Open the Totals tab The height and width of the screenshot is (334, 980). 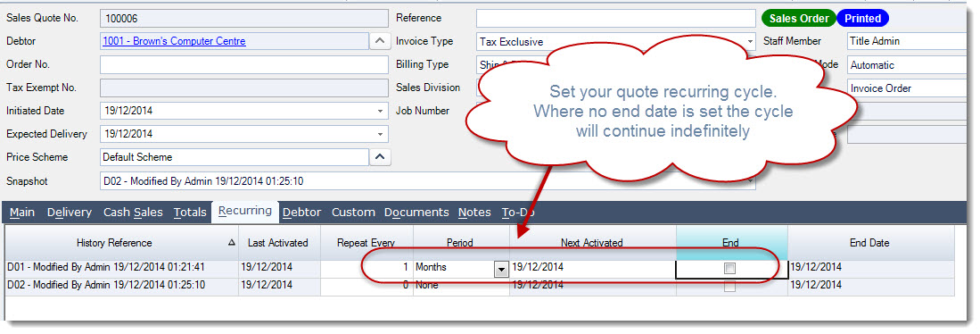tap(190, 212)
